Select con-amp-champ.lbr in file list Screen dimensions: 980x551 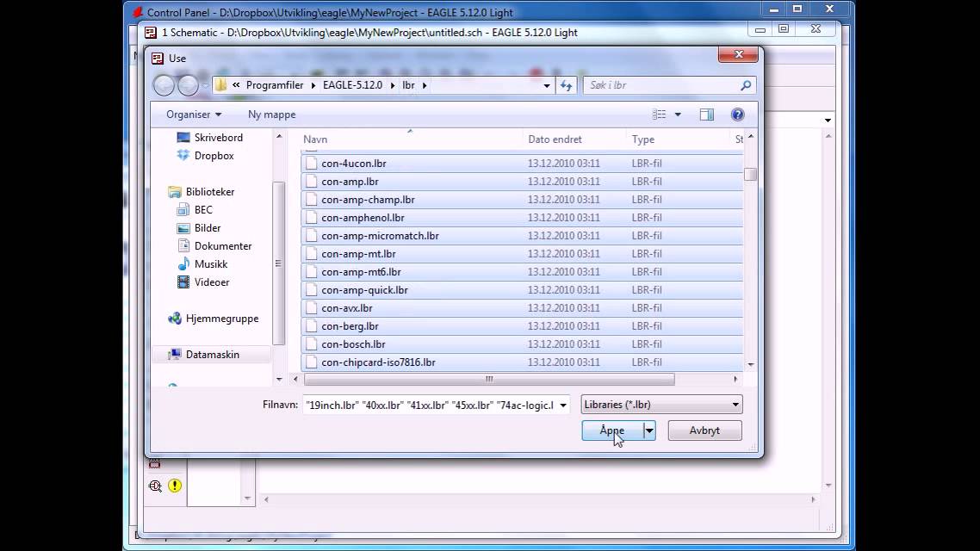coord(521,200)
